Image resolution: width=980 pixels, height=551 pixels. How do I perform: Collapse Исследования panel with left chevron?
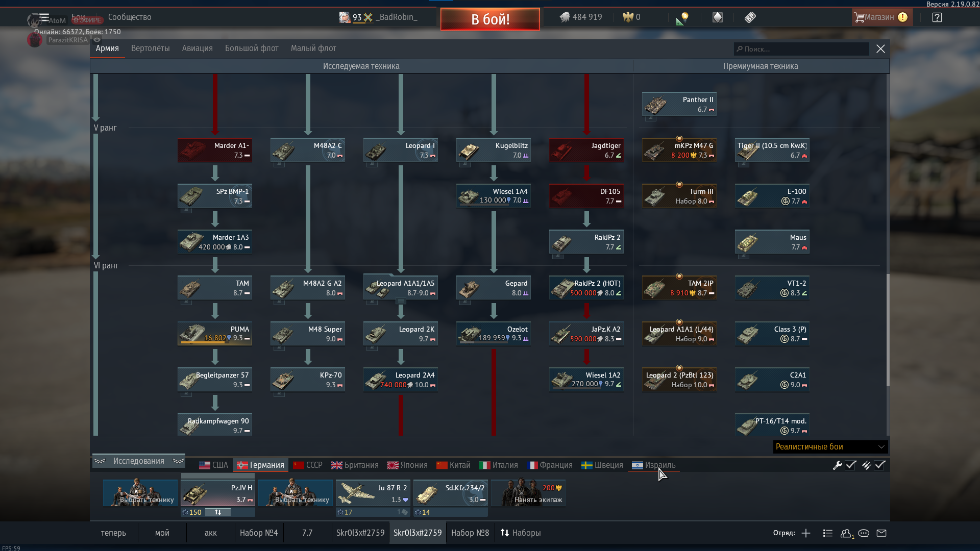(100, 461)
